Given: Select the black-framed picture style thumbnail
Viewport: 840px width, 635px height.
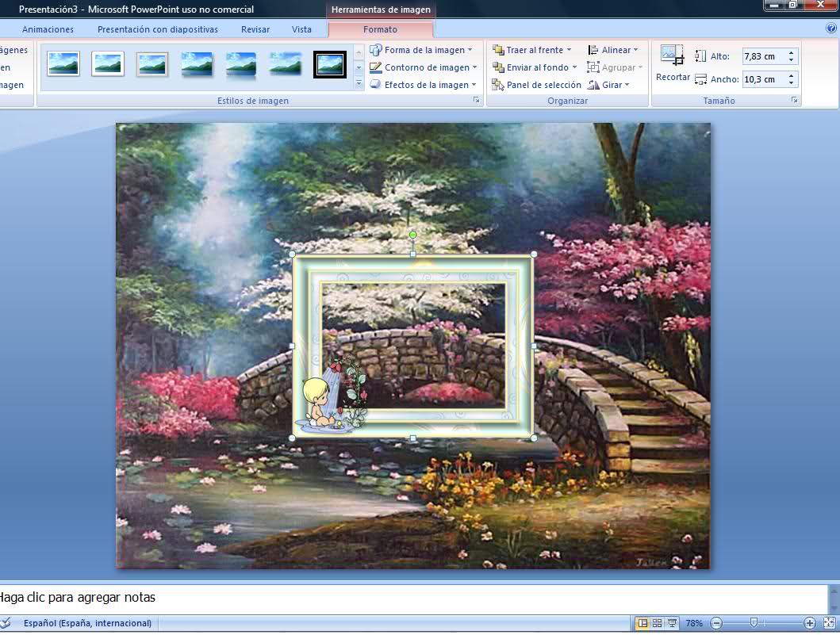Looking at the screenshot, I should 329,64.
